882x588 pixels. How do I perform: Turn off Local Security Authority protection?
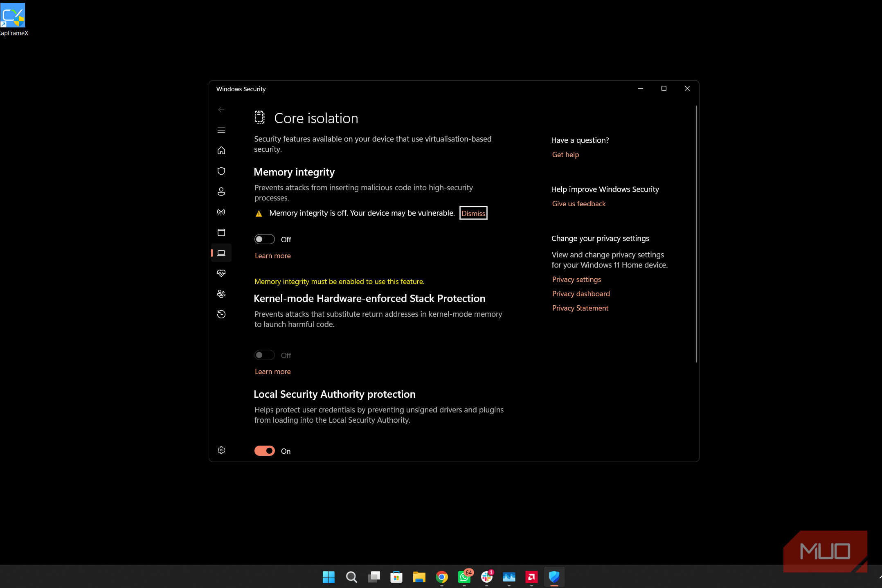coord(264,451)
